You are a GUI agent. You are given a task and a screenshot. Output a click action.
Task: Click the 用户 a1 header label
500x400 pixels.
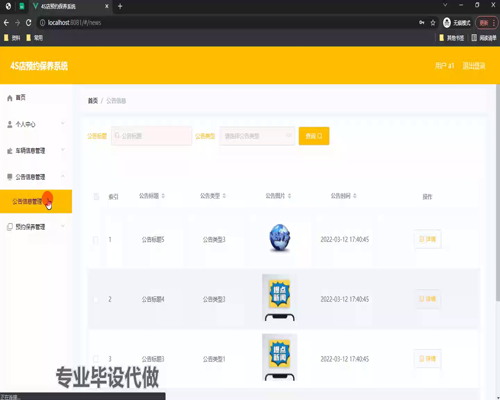444,66
